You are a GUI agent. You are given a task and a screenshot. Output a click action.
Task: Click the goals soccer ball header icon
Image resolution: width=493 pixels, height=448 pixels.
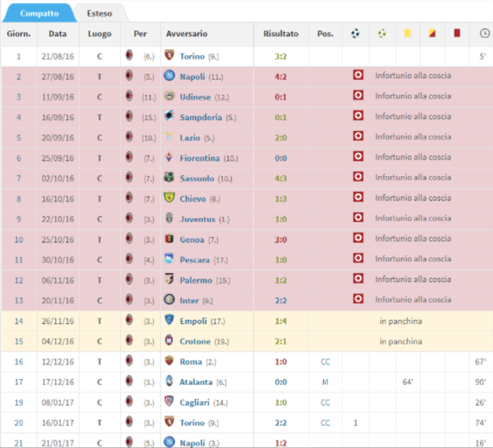(355, 33)
